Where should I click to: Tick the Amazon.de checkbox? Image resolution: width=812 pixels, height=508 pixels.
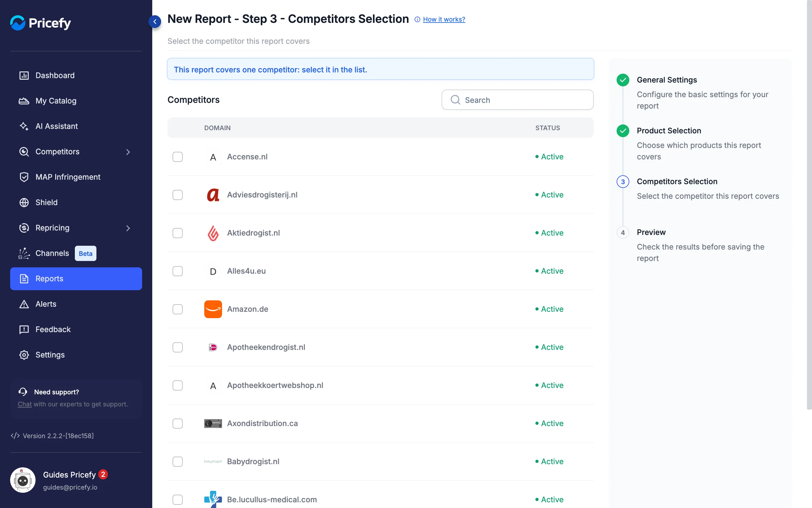(178, 309)
